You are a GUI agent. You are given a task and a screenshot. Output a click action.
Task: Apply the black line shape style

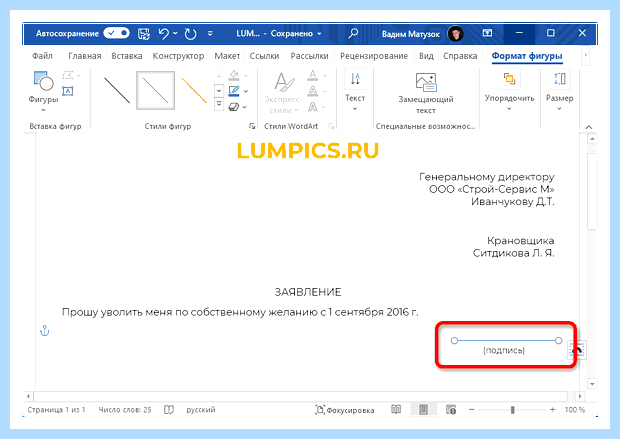117,91
